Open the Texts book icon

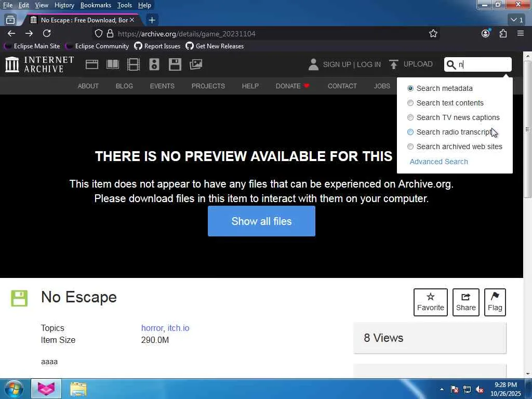(113, 64)
